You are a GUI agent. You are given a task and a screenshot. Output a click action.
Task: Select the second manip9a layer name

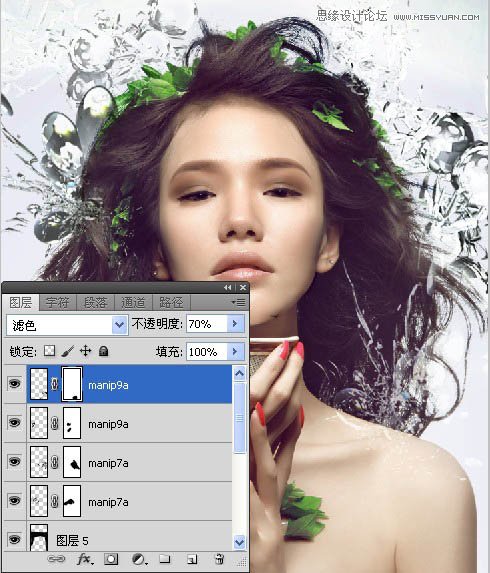coord(108,424)
